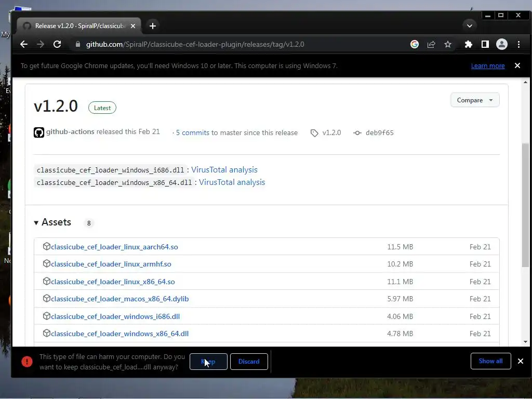Image resolution: width=532 pixels, height=399 pixels.
Task: Click the 11.5 MB size text
Action: click(400, 247)
